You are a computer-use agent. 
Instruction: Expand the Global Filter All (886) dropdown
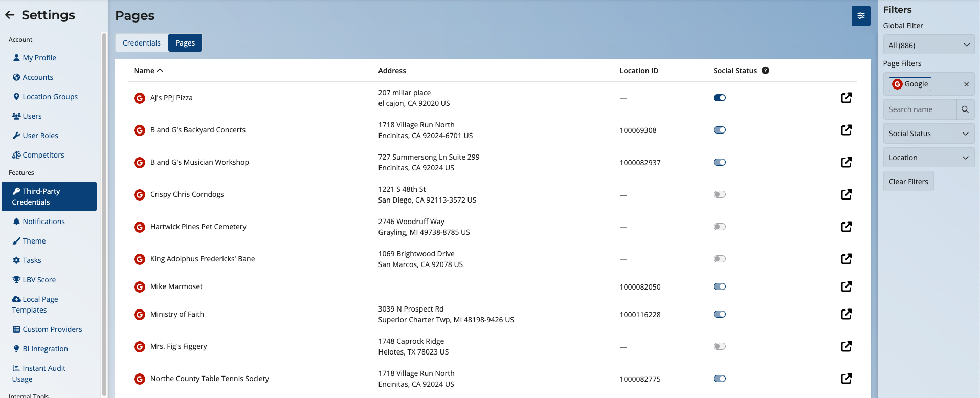click(x=928, y=45)
